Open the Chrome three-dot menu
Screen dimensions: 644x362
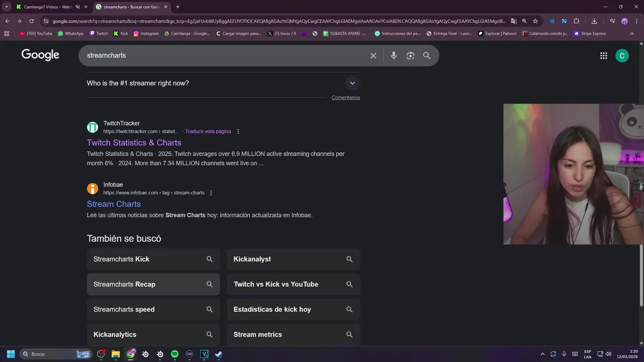click(x=636, y=21)
